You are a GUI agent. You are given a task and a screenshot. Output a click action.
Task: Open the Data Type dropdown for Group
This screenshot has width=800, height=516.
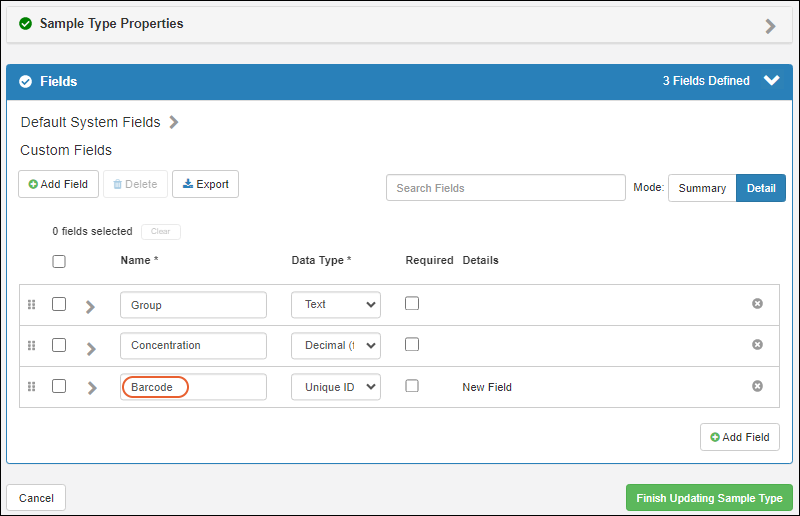coord(335,305)
